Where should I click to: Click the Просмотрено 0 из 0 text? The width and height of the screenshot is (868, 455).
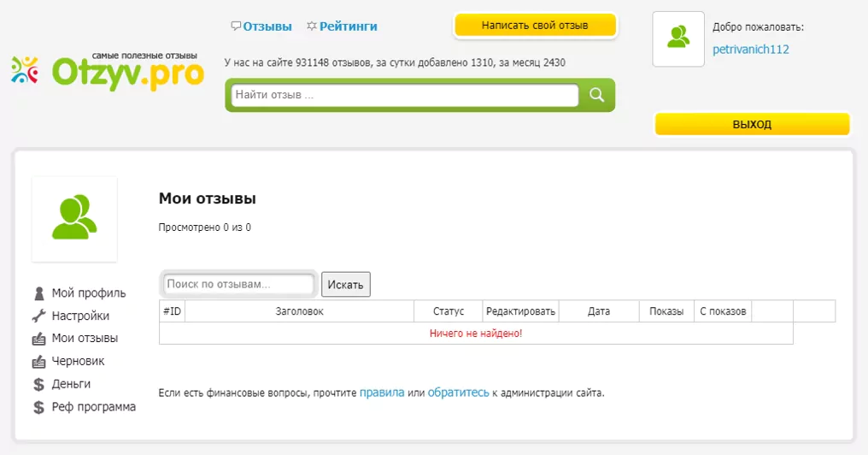[204, 227]
